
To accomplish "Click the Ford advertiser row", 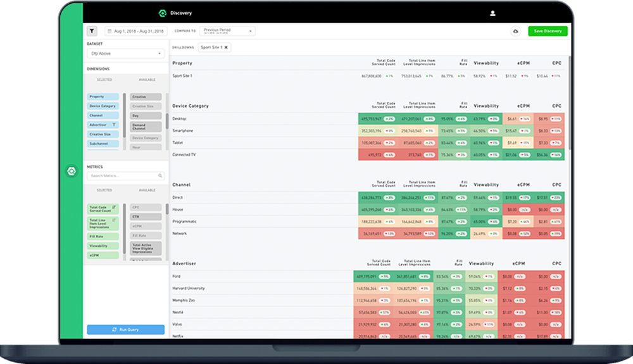I will click(368, 277).
